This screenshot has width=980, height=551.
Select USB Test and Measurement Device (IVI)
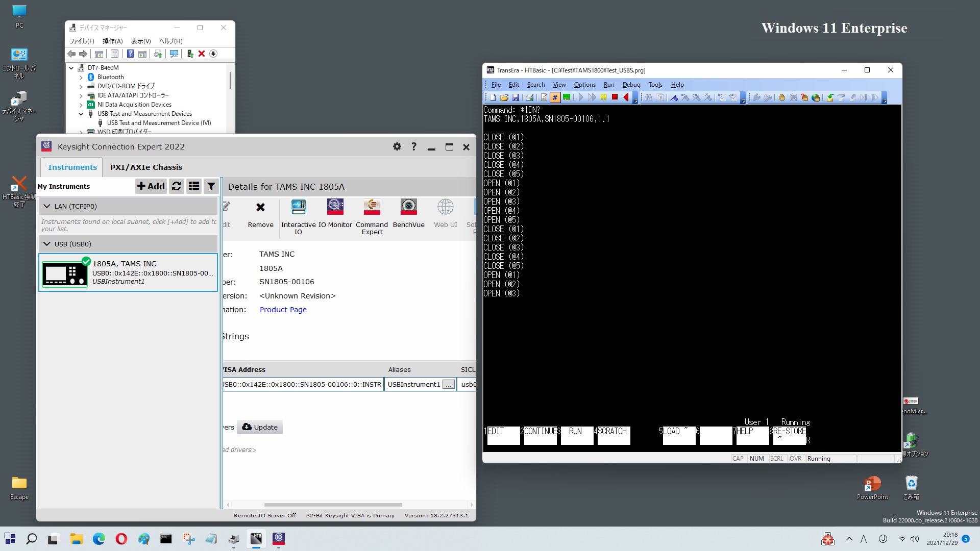[159, 123]
